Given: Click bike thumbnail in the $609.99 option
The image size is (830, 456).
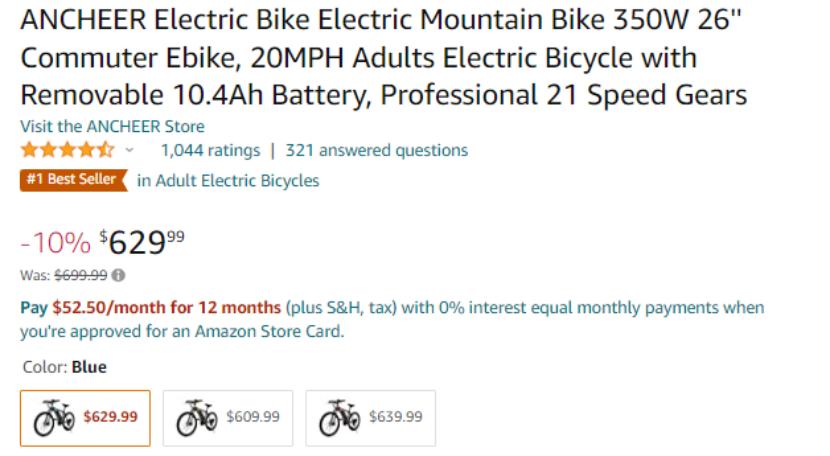Looking at the screenshot, I should tap(197, 417).
